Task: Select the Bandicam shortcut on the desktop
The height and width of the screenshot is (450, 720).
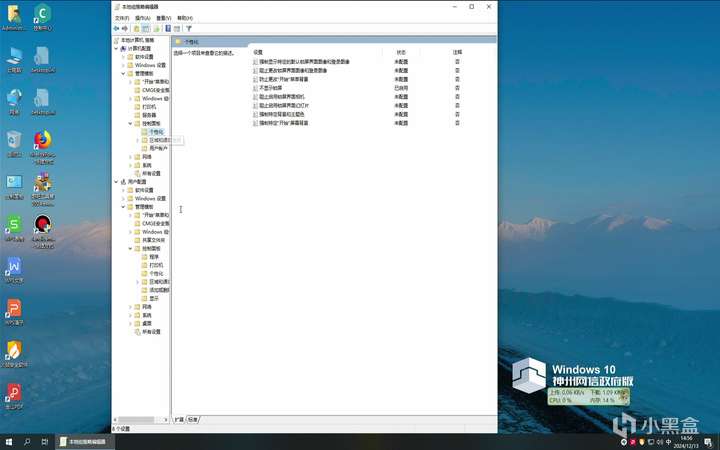Action: click(x=42, y=231)
